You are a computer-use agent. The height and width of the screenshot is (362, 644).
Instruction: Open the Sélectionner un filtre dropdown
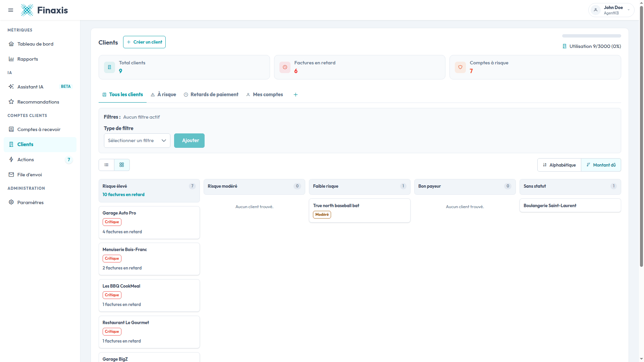click(x=137, y=140)
